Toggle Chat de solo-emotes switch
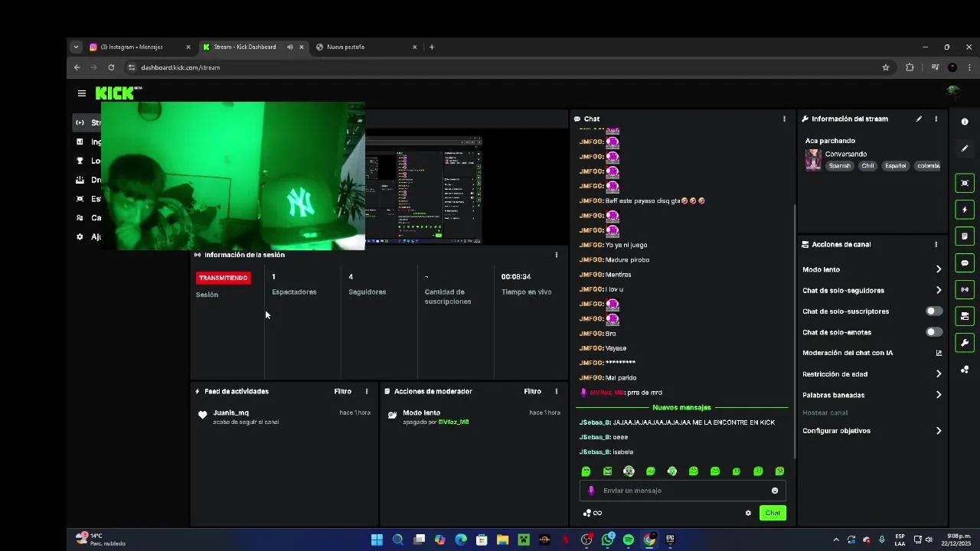Image resolution: width=980 pixels, height=551 pixels. point(934,332)
